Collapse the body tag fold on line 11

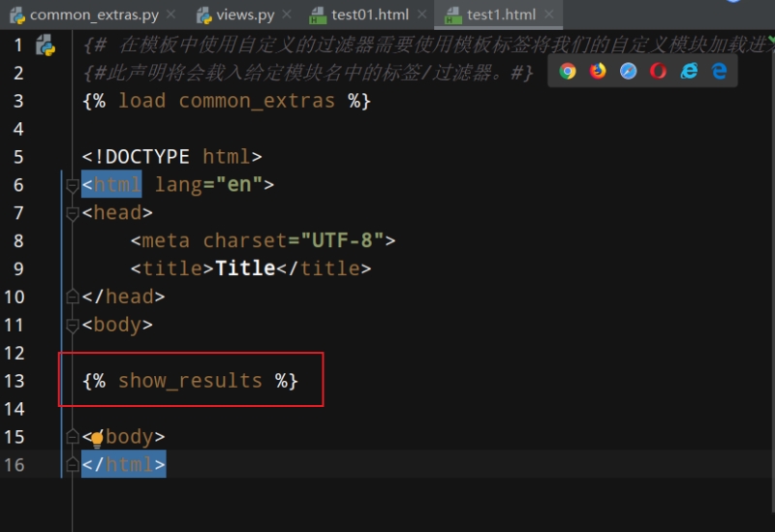[x=72, y=326]
